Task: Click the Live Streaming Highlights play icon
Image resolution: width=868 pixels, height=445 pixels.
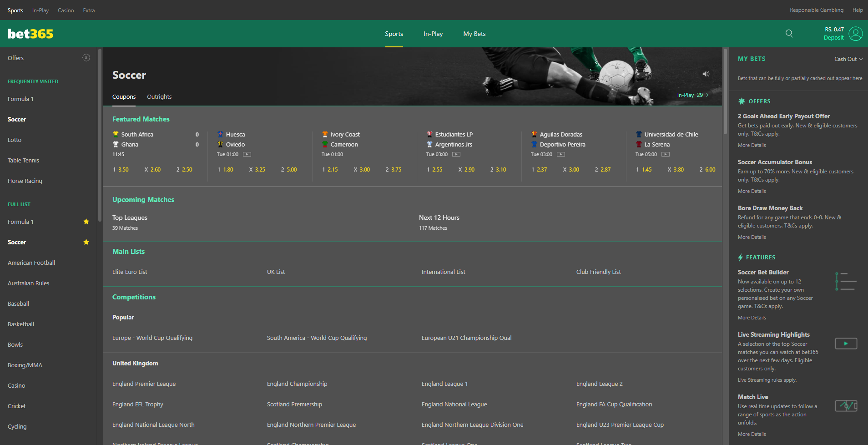Action: tap(846, 344)
